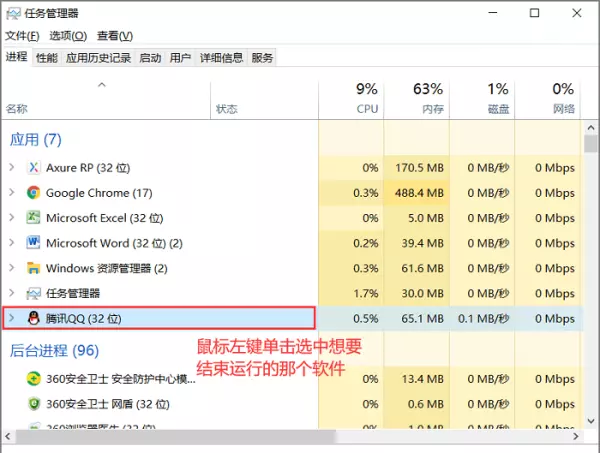
Task: Click the Axure RP app icon
Action: click(34, 168)
